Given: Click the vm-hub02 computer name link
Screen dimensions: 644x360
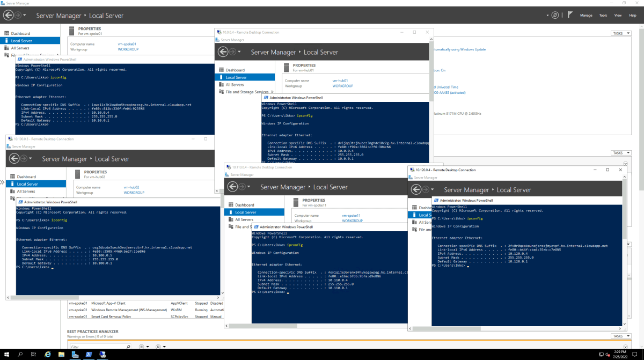Looking at the screenshot, I should [x=131, y=187].
